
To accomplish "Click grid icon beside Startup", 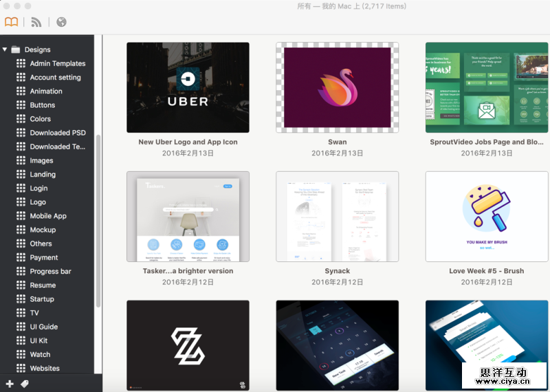I will (21, 299).
